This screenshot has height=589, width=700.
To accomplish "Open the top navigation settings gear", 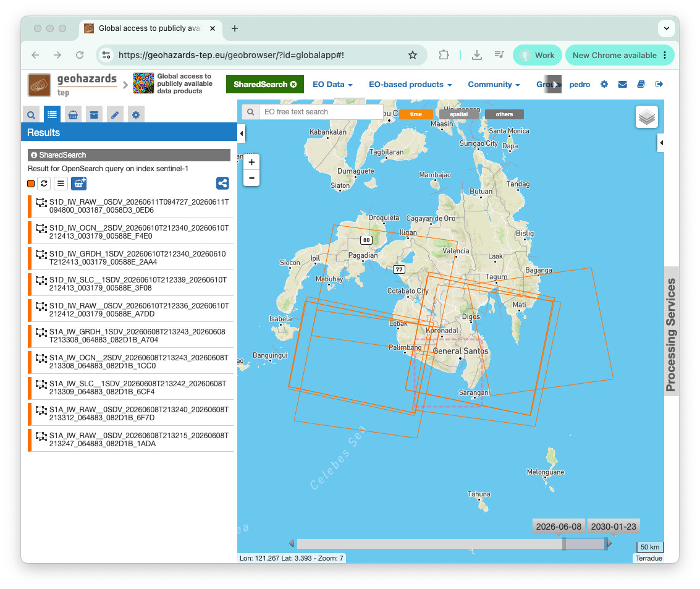I will pos(604,84).
